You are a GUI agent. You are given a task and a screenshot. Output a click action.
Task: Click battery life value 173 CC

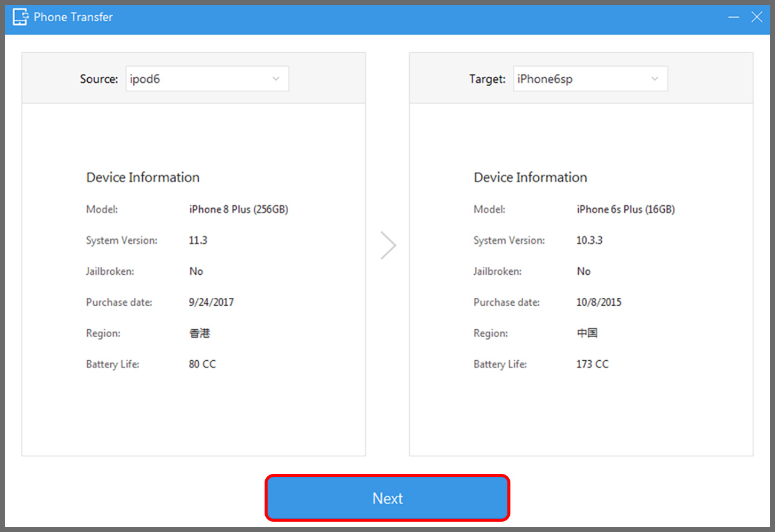(x=593, y=364)
